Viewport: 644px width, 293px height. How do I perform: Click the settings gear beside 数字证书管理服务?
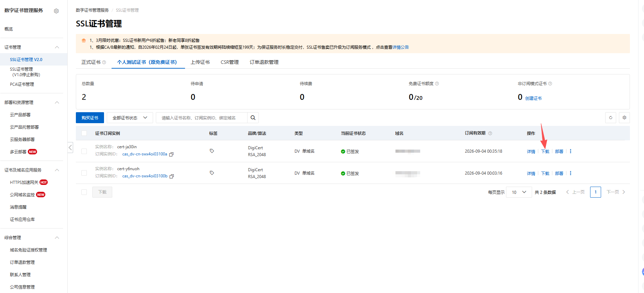[x=56, y=11]
